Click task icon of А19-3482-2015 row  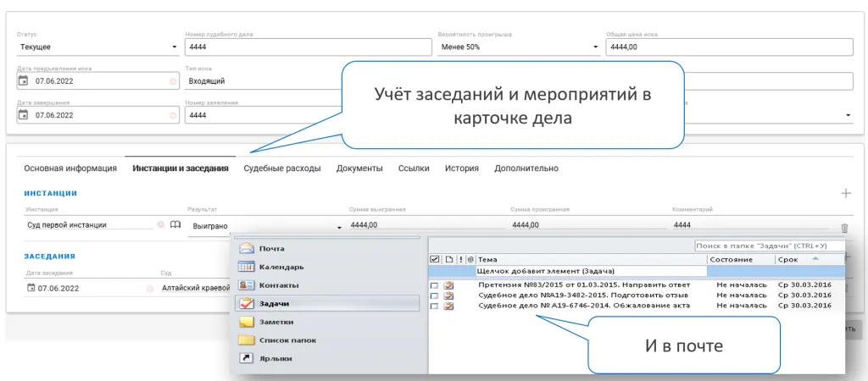(x=449, y=295)
